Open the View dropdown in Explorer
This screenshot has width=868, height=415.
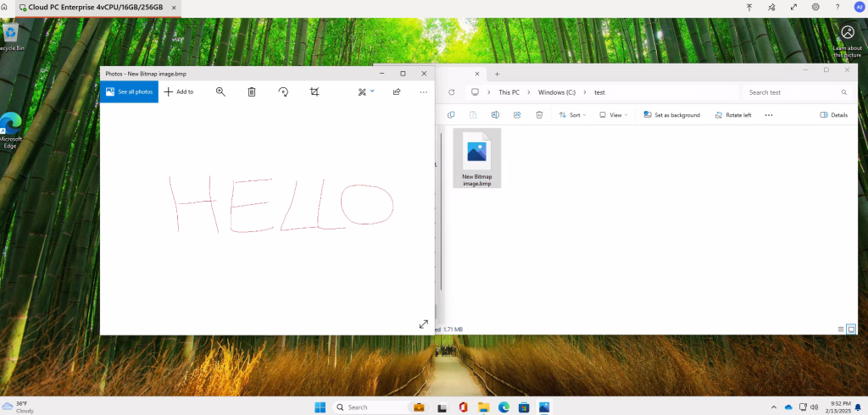pos(614,115)
